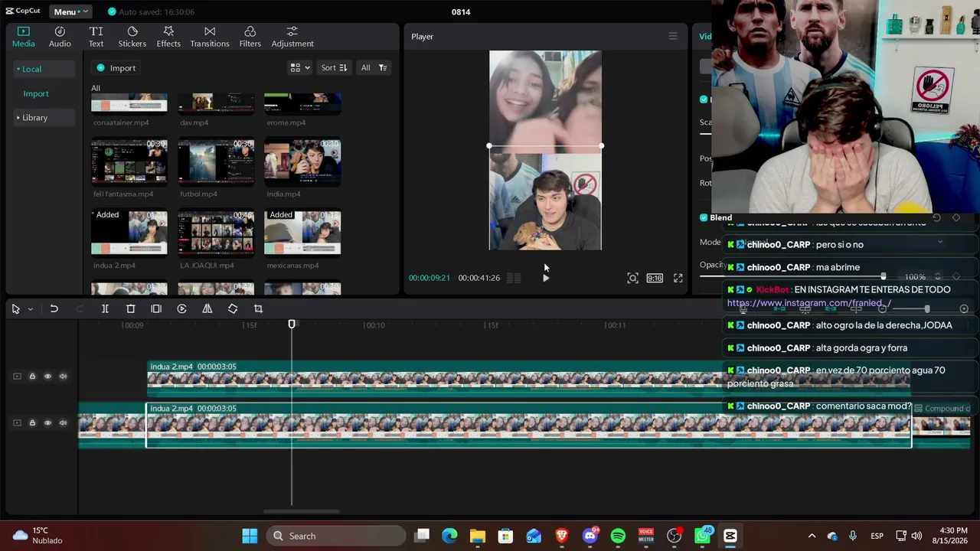
Task: Open the Adjustment panel
Action: point(292,37)
